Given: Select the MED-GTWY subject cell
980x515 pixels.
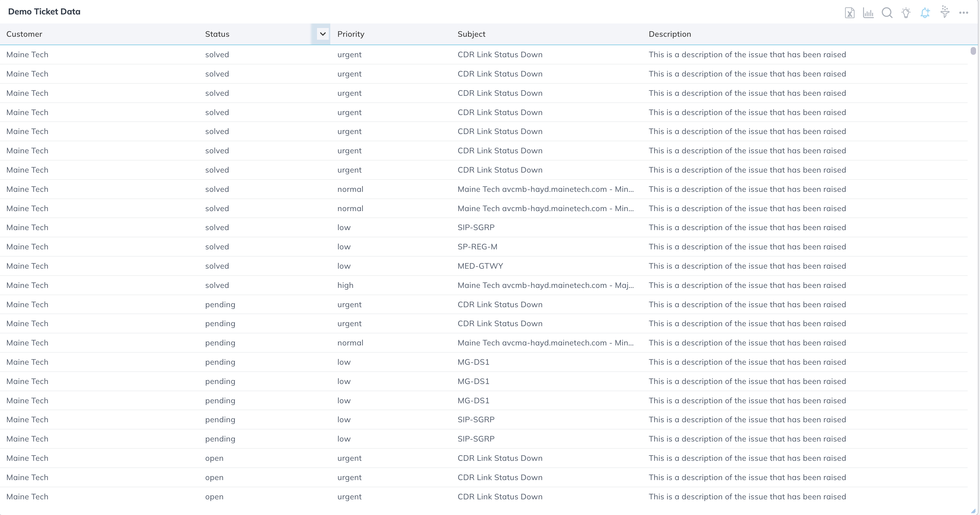Looking at the screenshot, I should click(x=480, y=266).
